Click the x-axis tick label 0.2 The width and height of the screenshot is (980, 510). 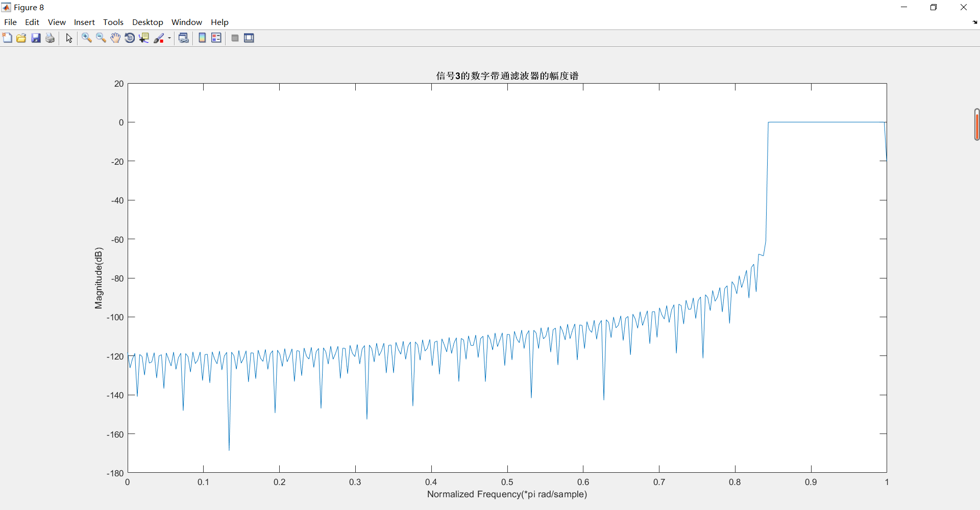pyautogui.click(x=279, y=482)
